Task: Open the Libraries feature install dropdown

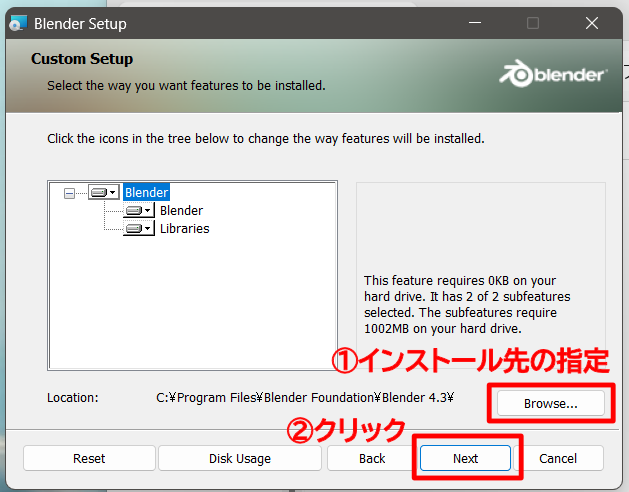Action: tap(139, 228)
